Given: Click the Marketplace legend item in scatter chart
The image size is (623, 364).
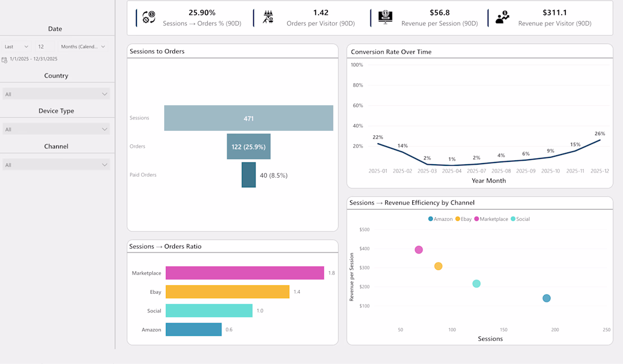Looking at the screenshot, I should coord(491,219).
